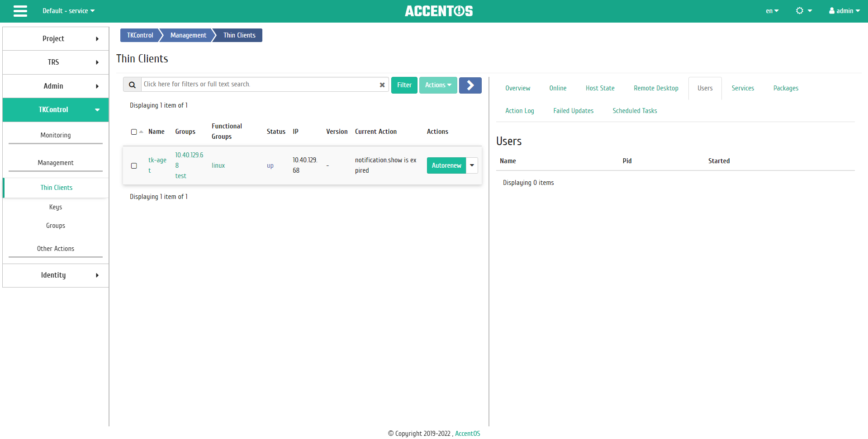Open the Packages tab
Screen dimensions: 868x439
[786, 88]
